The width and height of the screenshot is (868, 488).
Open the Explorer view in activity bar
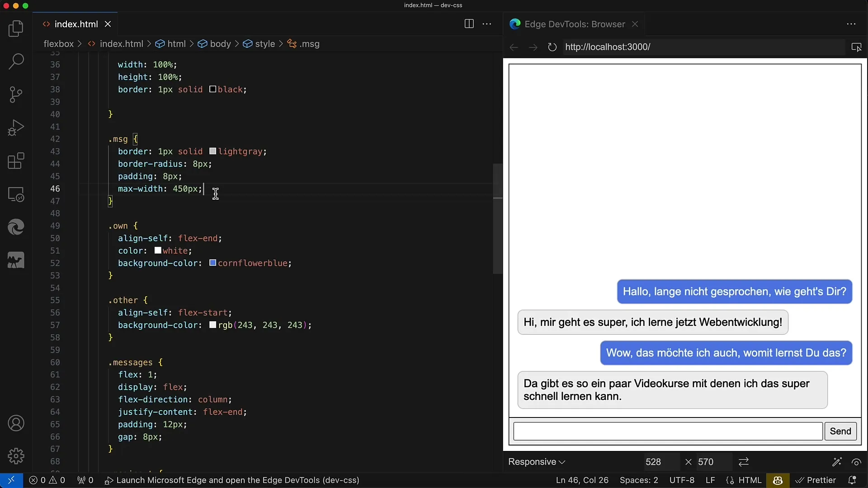[16, 29]
